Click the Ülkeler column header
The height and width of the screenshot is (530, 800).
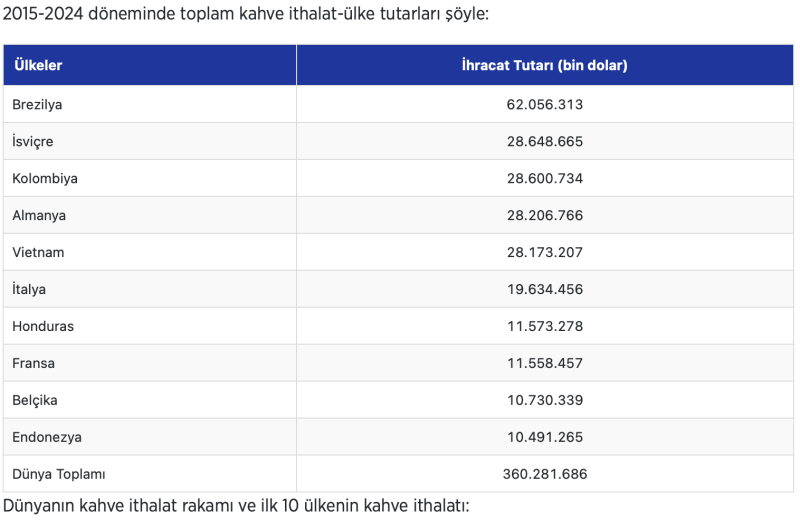38,65
